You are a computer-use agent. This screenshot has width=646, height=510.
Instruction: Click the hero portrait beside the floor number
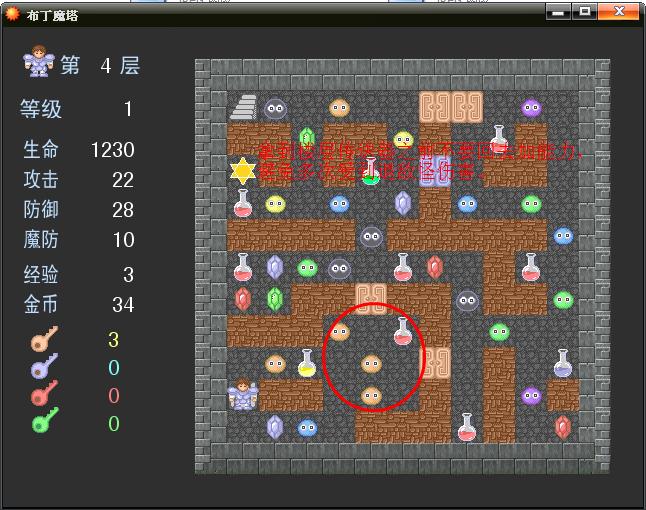(x=39, y=62)
